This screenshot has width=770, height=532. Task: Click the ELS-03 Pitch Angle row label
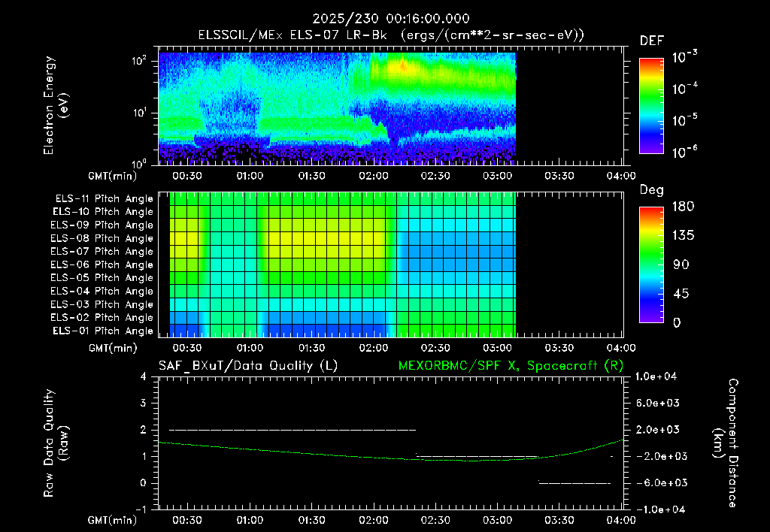tap(102, 304)
